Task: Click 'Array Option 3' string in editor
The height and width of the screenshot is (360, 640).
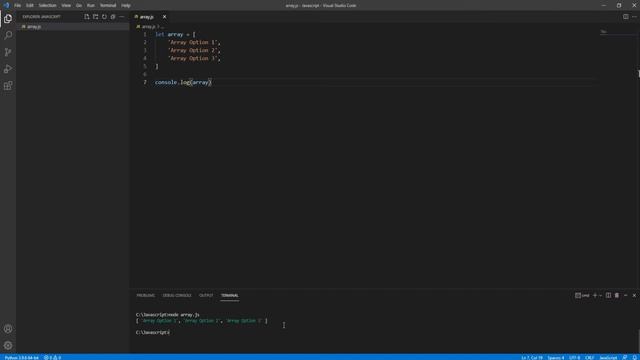Action: pyautogui.click(x=193, y=58)
